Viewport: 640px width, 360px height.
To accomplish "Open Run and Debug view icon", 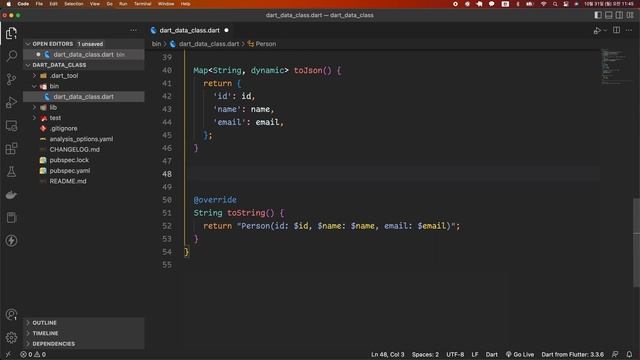I will coord(11,102).
